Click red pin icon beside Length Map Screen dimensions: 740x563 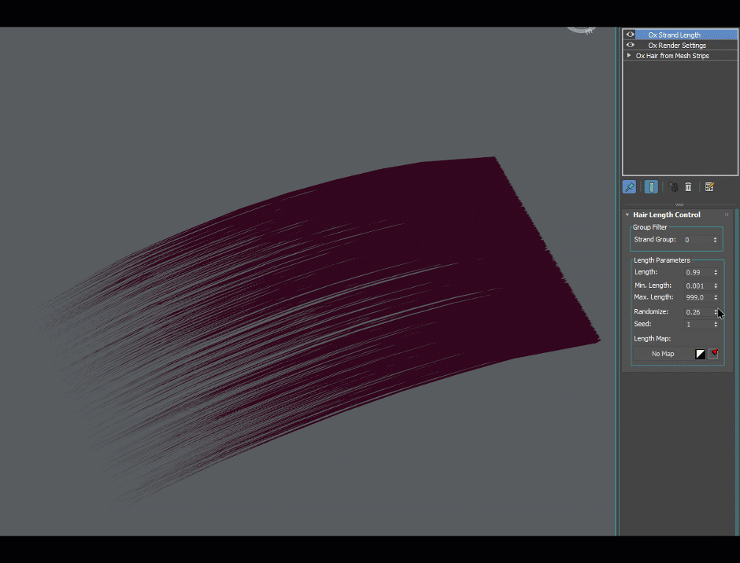coord(714,353)
